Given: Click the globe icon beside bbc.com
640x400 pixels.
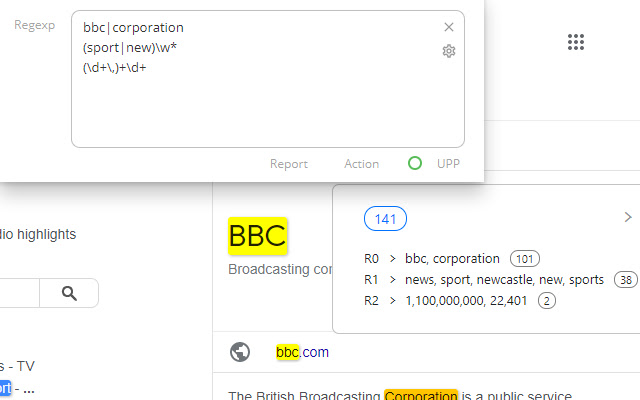Looking at the screenshot, I should [240, 352].
